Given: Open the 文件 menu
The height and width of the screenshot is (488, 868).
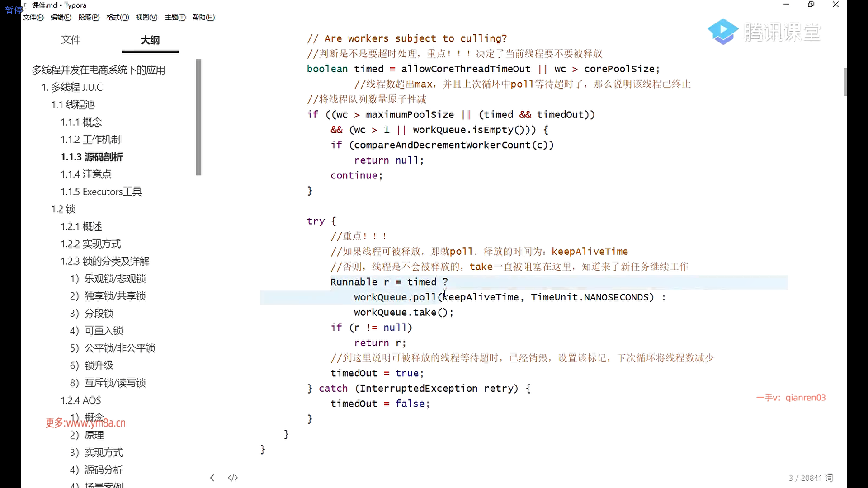Looking at the screenshot, I should pyautogui.click(x=33, y=17).
